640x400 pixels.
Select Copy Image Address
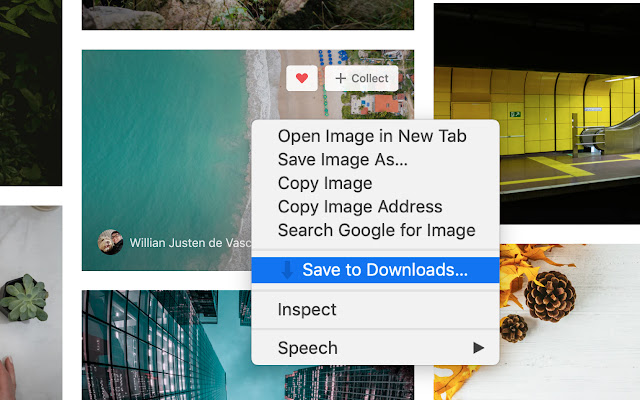[375, 207]
